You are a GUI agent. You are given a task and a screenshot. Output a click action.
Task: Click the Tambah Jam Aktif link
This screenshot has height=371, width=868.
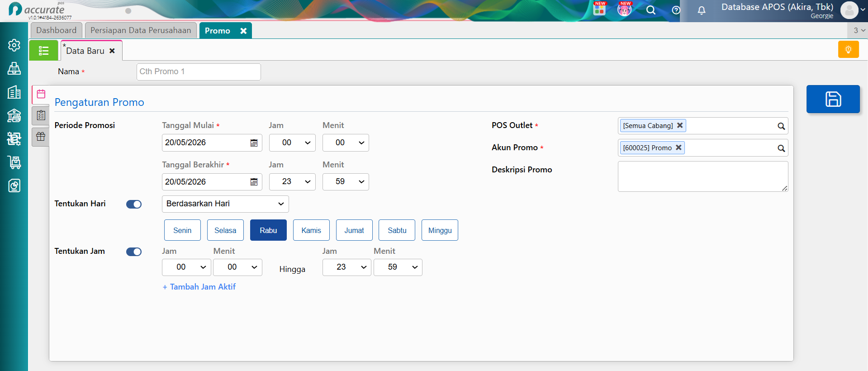coord(199,287)
